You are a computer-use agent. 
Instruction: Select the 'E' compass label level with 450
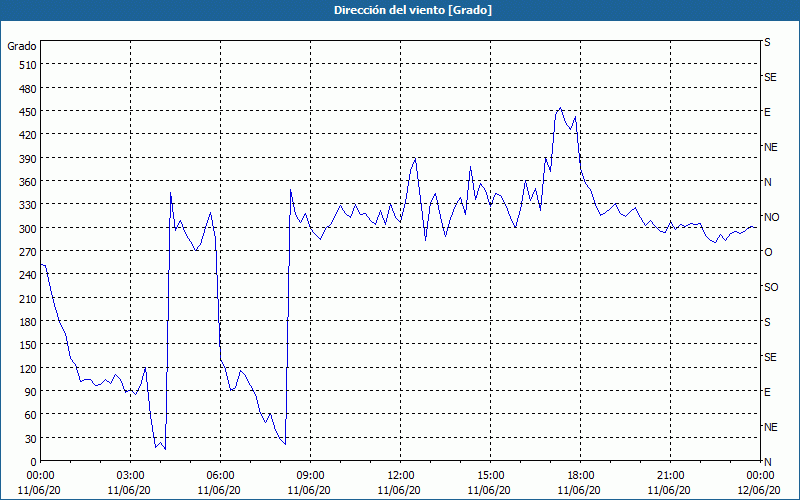(x=767, y=112)
